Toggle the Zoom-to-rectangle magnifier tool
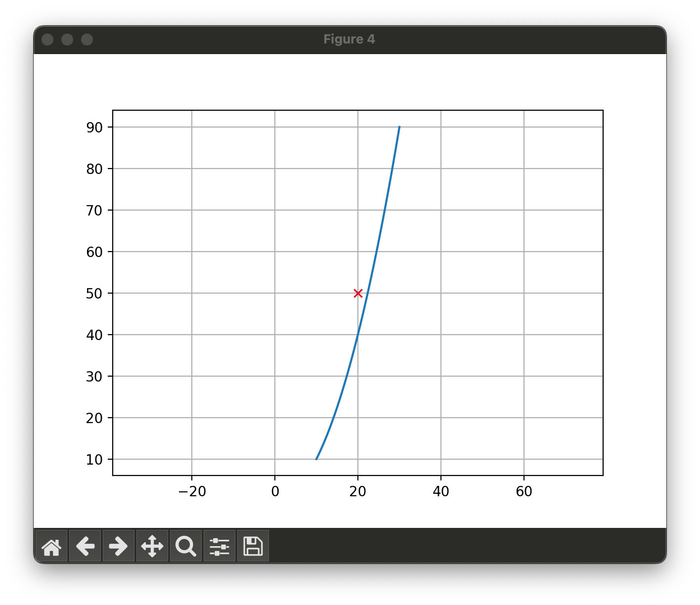The image size is (700, 605). click(x=186, y=546)
